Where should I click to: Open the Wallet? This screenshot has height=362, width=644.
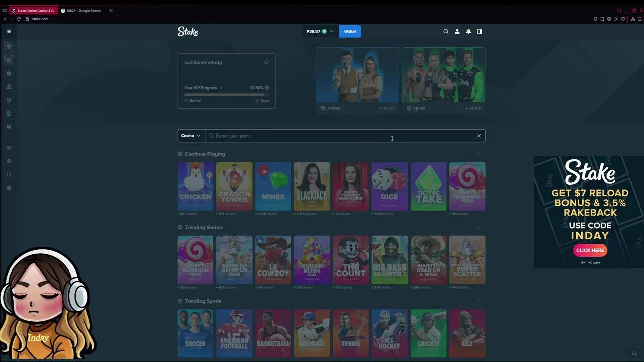click(x=350, y=31)
